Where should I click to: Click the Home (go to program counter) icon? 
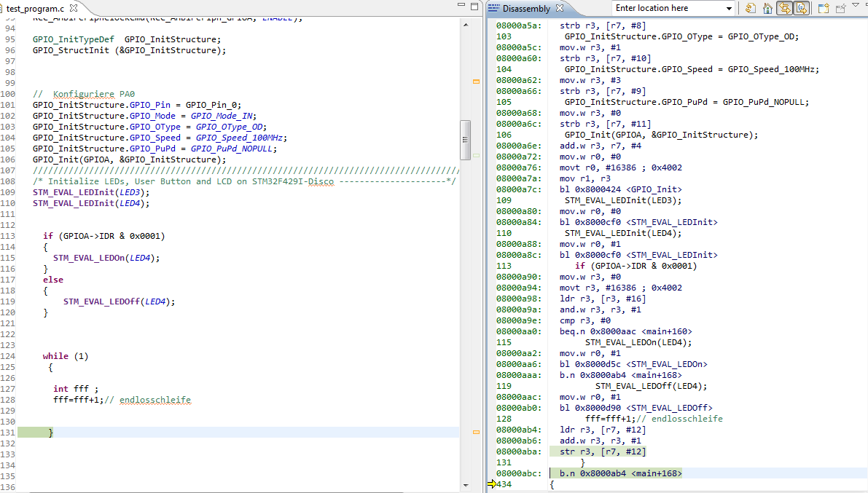click(767, 8)
